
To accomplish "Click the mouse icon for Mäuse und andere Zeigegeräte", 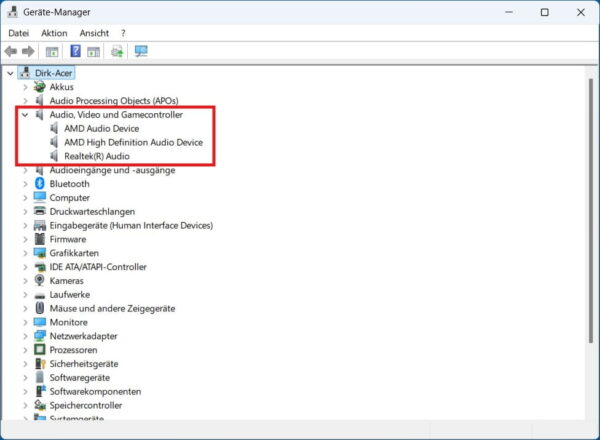I will coord(39,308).
